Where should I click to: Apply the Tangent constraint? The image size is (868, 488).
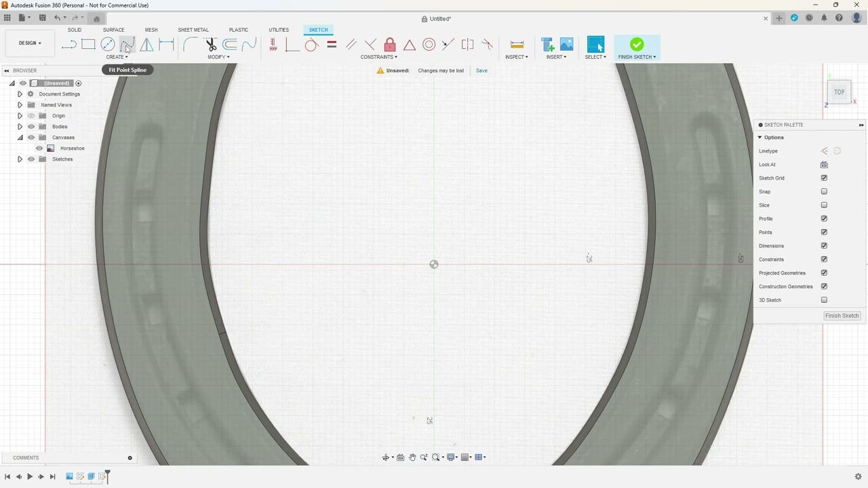311,45
